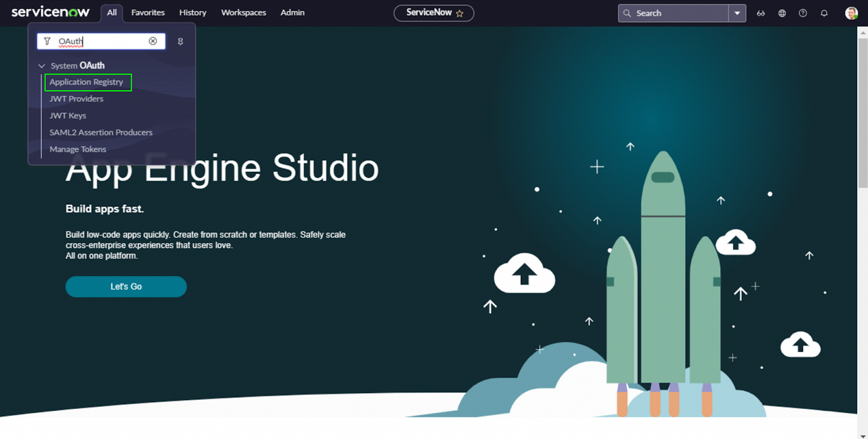Open SAML2 Assertion Producers module
868x439 pixels.
tap(101, 132)
